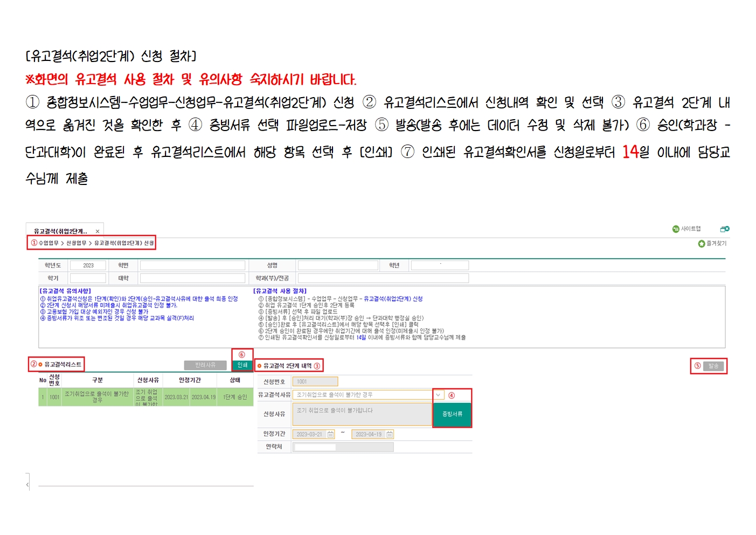Open the end date calendar icon
756x535 pixels.
coord(389,435)
